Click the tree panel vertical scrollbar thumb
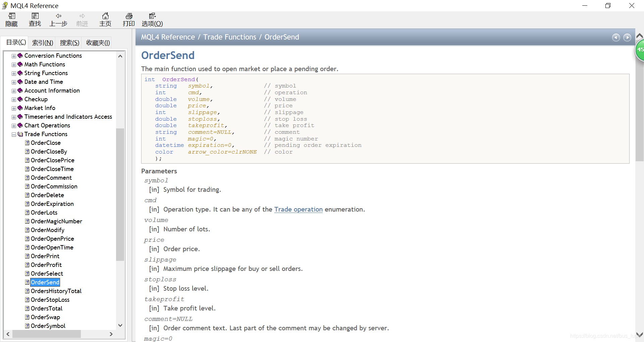The width and height of the screenshot is (644, 342). click(x=120, y=194)
